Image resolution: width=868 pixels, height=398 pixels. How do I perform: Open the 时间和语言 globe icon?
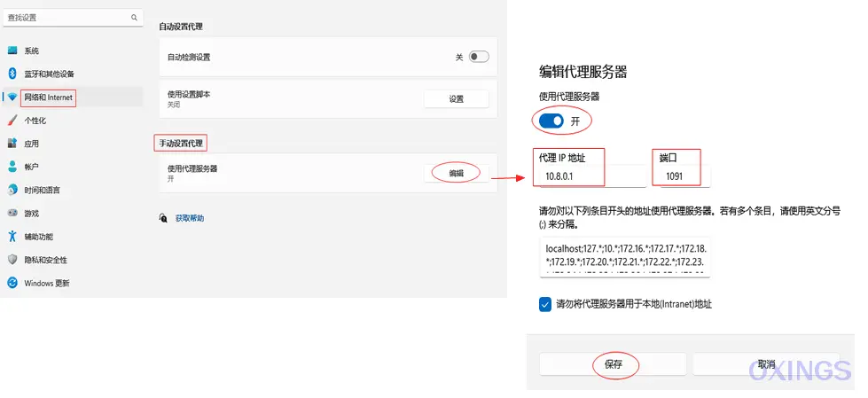tap(12, 190)
